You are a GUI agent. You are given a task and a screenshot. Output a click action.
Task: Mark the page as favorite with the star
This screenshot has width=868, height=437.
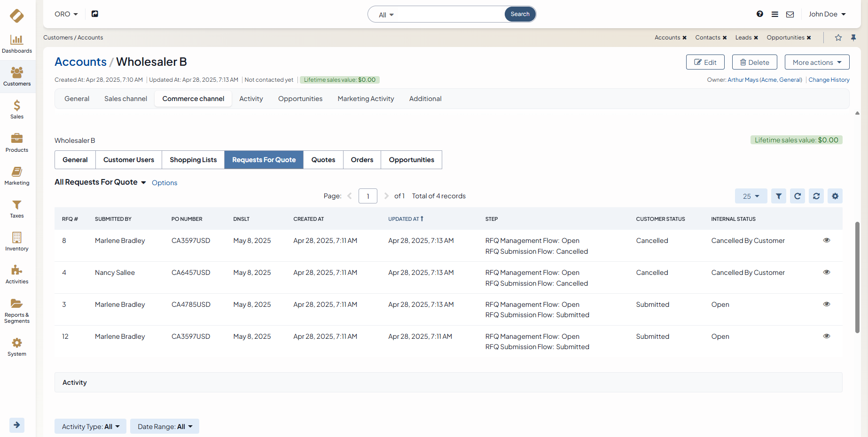[x=838, y=38]
